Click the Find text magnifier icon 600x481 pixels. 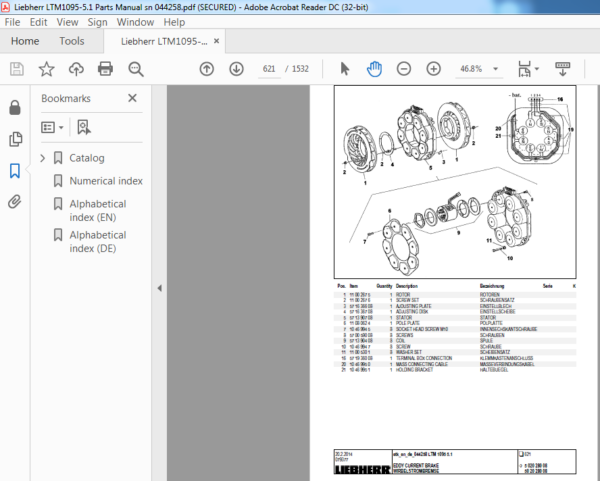point(136,69)
